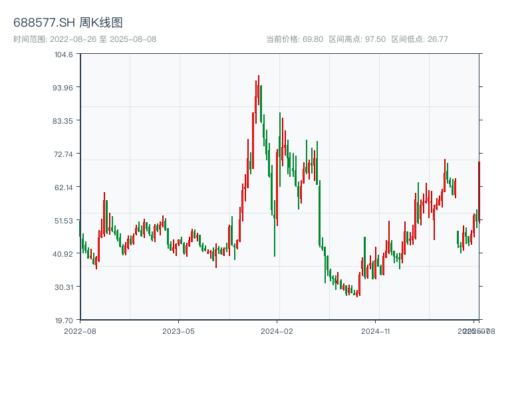Click the last red candlestick at the right edge
The width and height of the screenshot is (532, 399).
(x=479, y=192)
